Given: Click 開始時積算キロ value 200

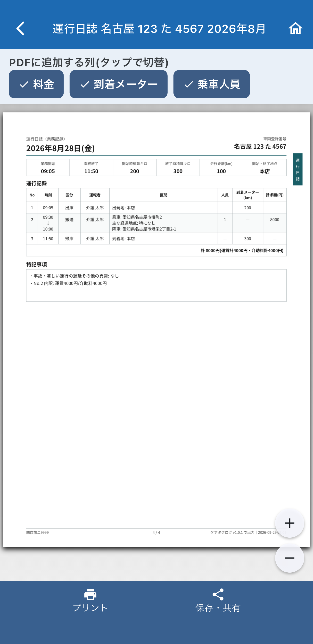Looking at the screenshot, I should [x=134, y=171].
